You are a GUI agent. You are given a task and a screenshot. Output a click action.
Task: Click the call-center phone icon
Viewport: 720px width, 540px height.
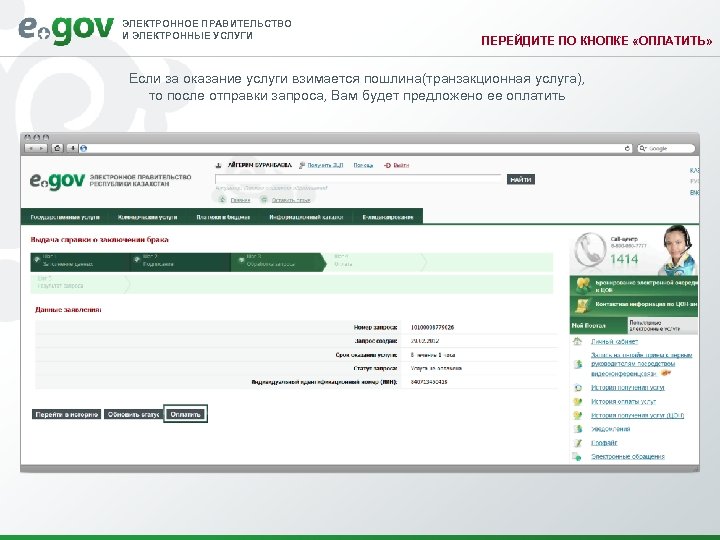[591, 249]
